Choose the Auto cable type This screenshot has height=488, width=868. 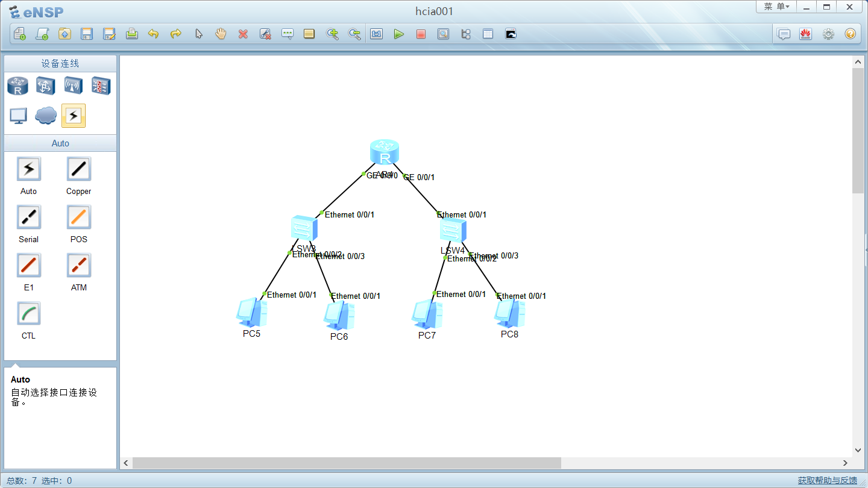tap(28, 169)
